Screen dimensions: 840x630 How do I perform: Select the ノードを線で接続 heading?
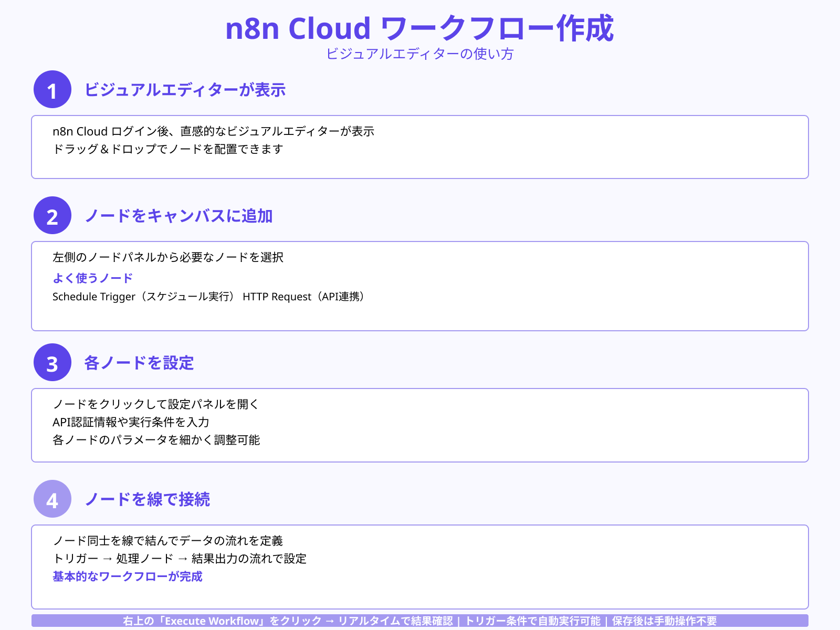[x=148, y=500]
